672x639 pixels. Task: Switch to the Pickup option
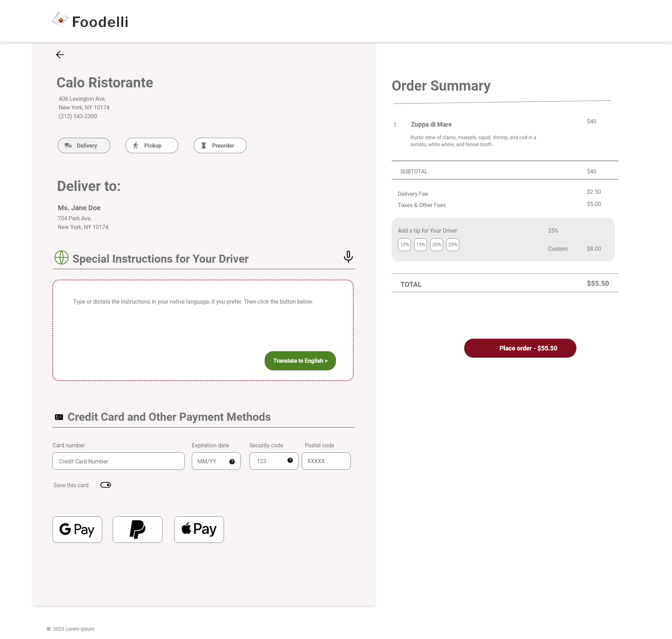click(152, 145)
